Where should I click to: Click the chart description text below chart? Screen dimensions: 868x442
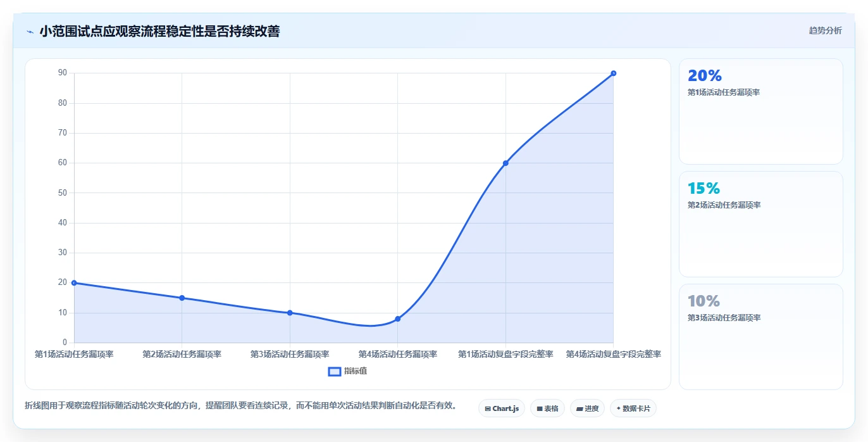tap(241, 405)
